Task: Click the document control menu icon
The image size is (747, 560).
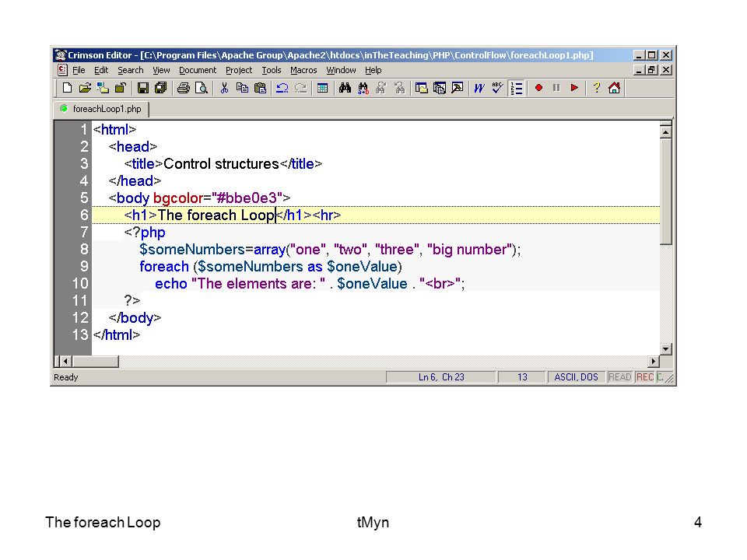Action: 62,70
